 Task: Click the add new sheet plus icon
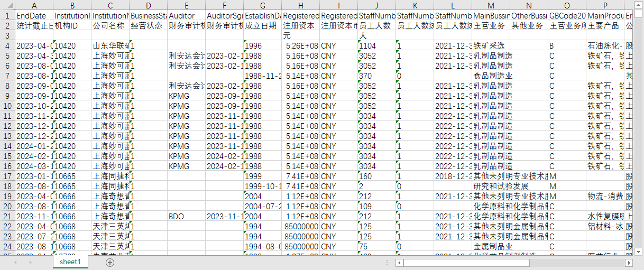(110, 263)
